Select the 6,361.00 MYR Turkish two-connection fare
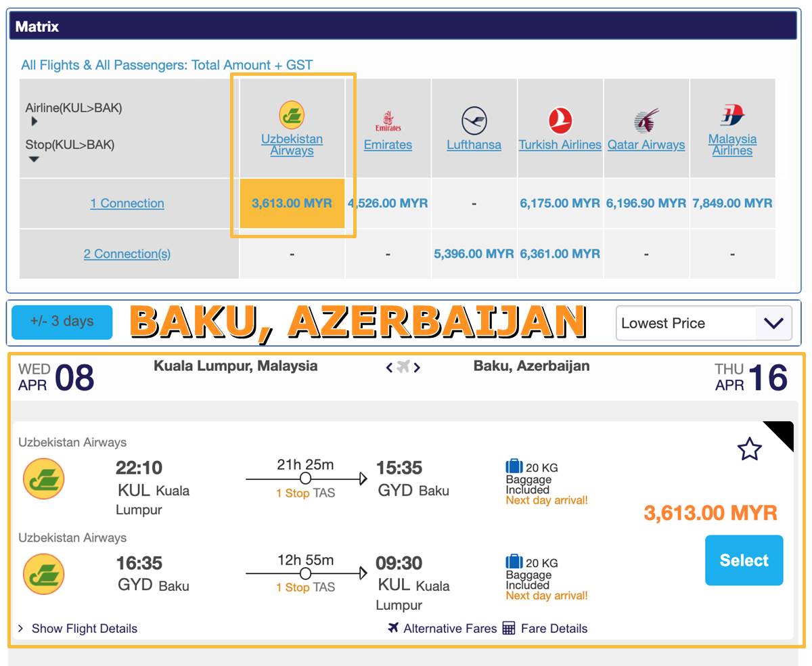Viewport: 812px width, 666px height. click(560, 254)
